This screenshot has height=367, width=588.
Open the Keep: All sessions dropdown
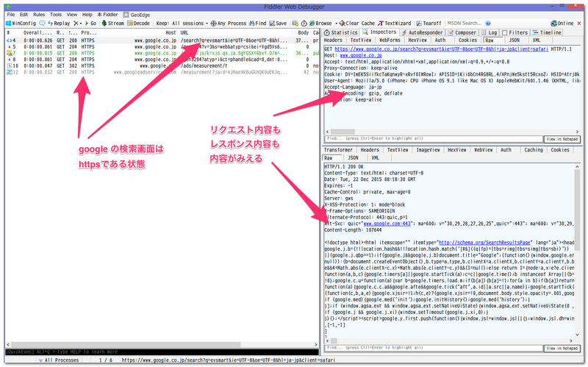click(182, 24)
